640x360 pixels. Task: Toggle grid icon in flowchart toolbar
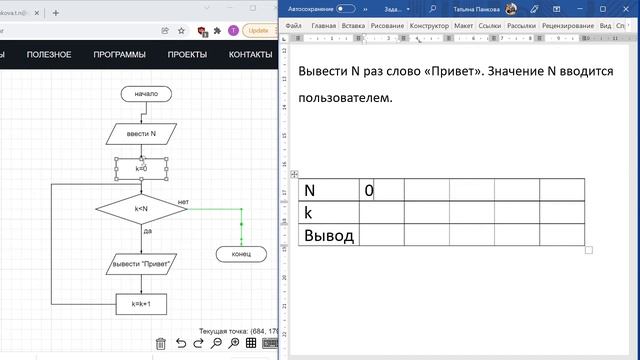251,343
